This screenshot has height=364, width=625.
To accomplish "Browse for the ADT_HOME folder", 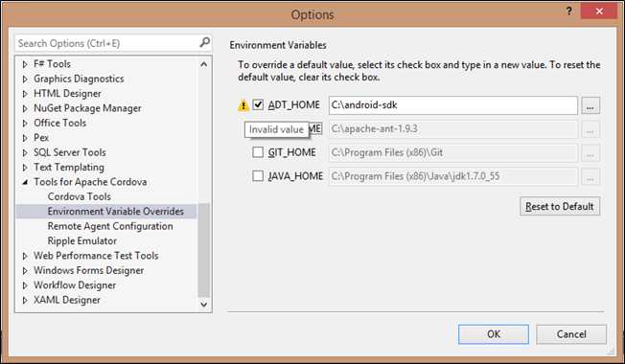I will (x=590, y=105).
